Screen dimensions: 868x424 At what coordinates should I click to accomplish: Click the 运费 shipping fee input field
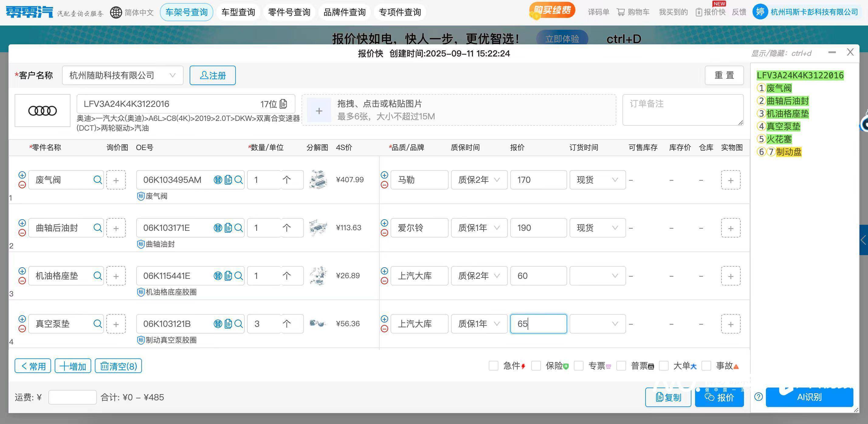pos(72,397)
